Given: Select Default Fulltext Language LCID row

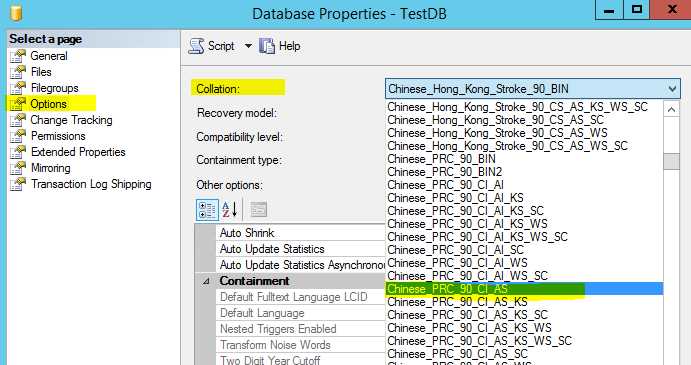Looking at the screenshot, I should coord(301,297).
